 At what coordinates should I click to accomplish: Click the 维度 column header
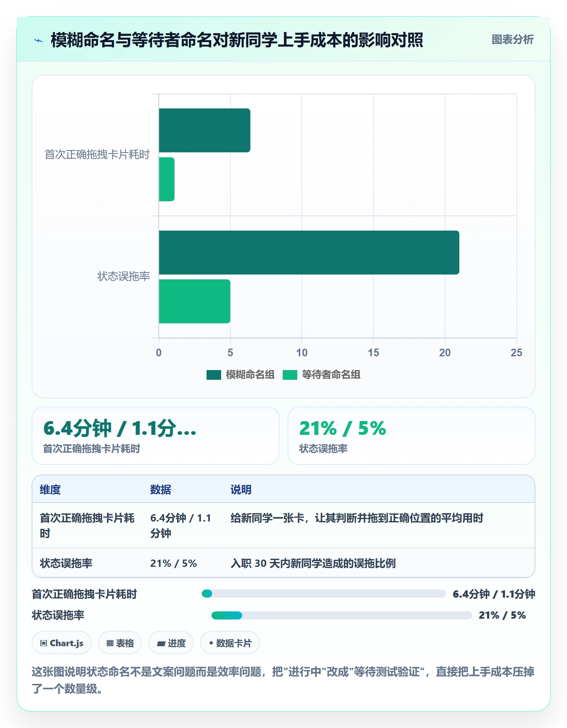[x=50, y=490]
